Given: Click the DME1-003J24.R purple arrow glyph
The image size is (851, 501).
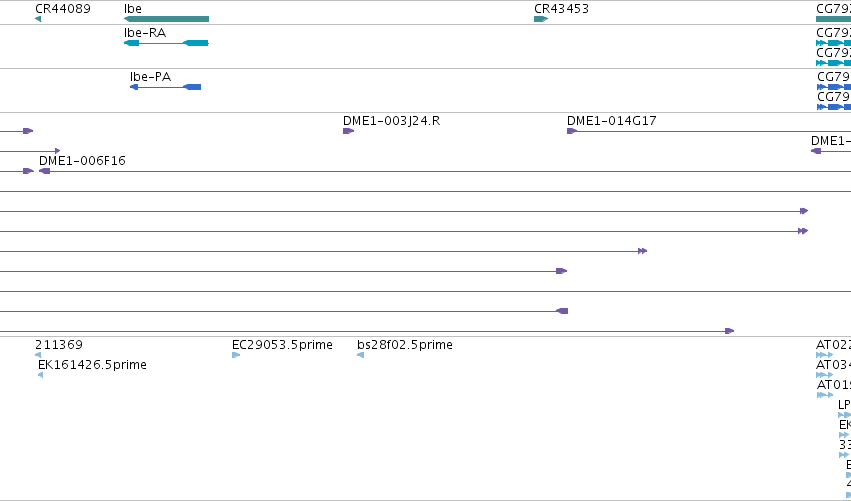Looking at the screenshot, I should [x=348, y=131].
